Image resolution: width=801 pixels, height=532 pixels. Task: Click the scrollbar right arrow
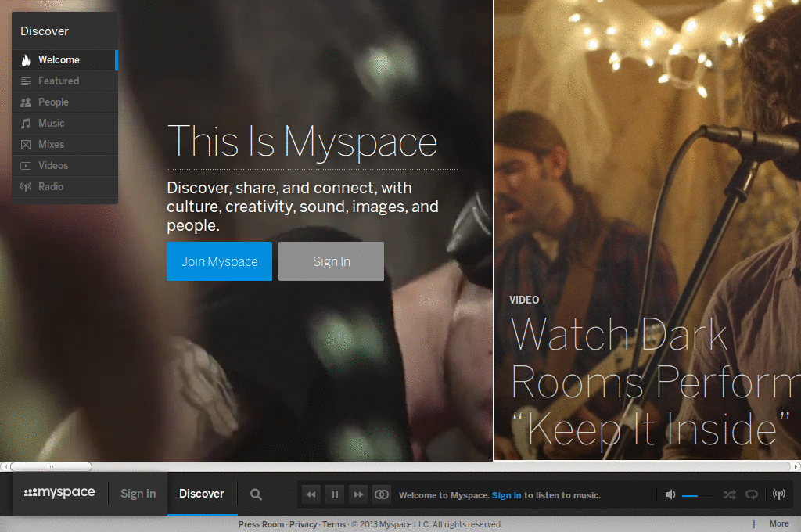pos(796,466)
